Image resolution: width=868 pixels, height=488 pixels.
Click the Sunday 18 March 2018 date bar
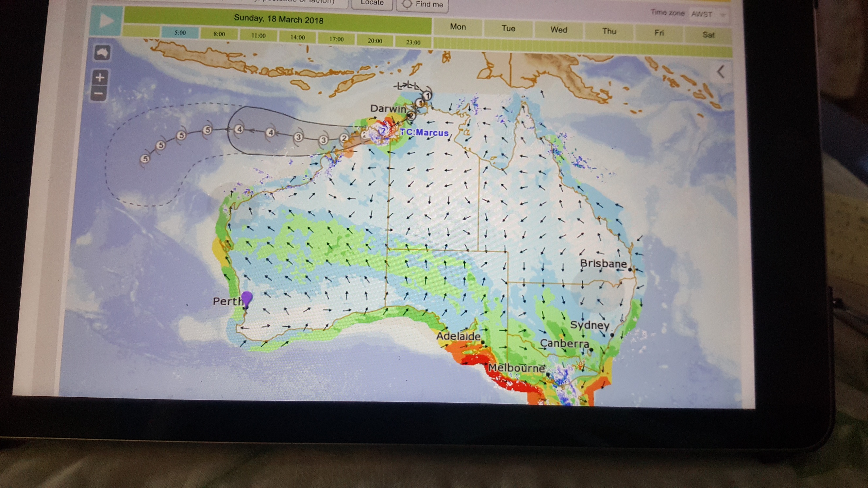click(278, 19)
